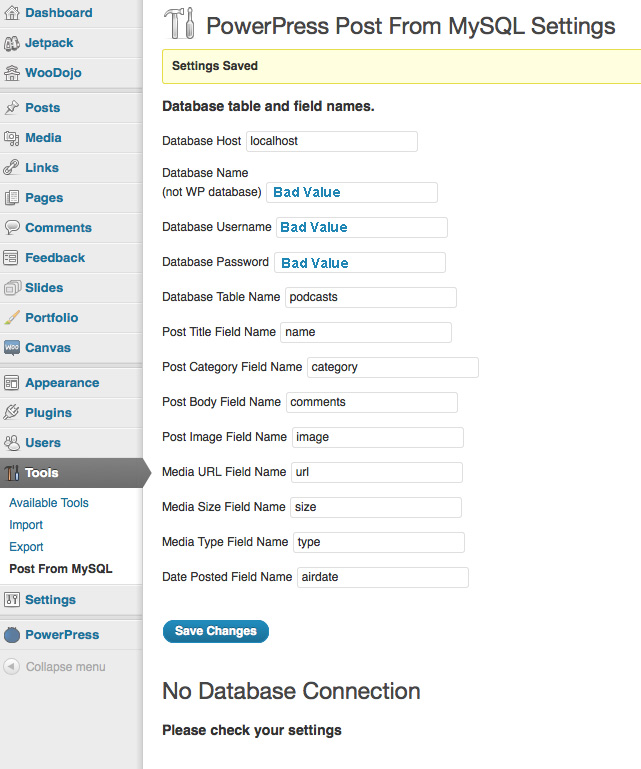Click the Jetpack icon in sidebar
Screen dimensions: 641x769
[12, 43]
